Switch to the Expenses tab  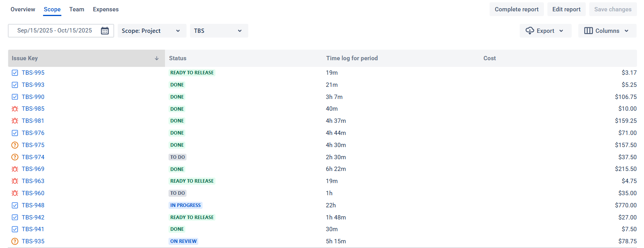pyautogui.click(x=106, y=9)
